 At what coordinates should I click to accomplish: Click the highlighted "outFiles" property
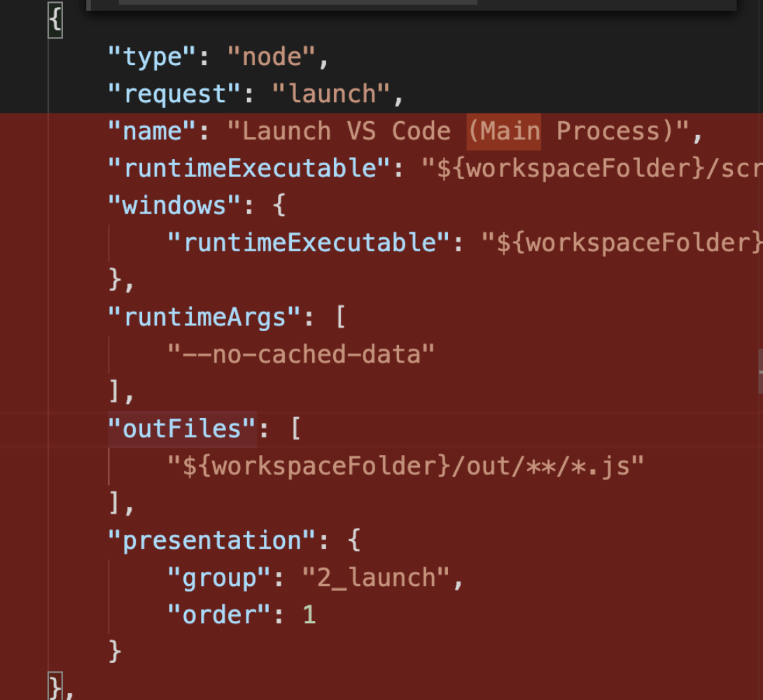(x=181, y=428)
